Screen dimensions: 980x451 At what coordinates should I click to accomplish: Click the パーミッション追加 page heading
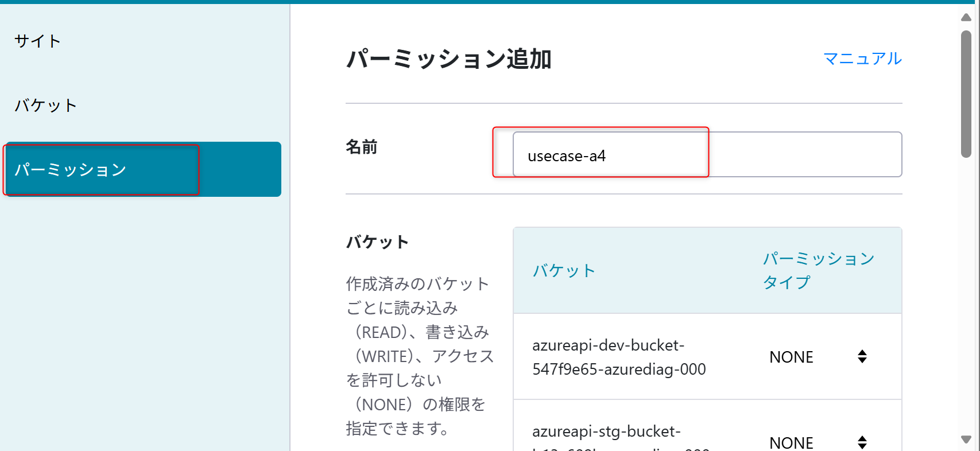tap(448, 59)
